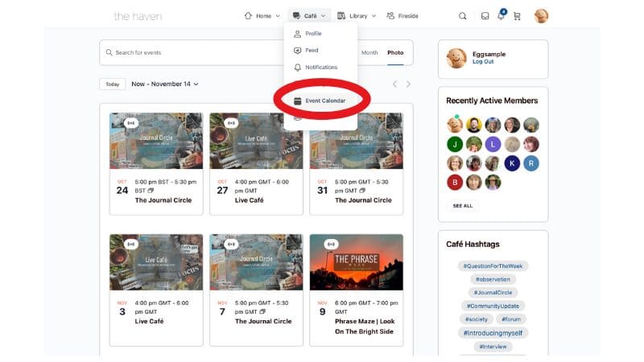
Task: Open Phrase Maze Look On The Bright Side
Action: point(365,327)
